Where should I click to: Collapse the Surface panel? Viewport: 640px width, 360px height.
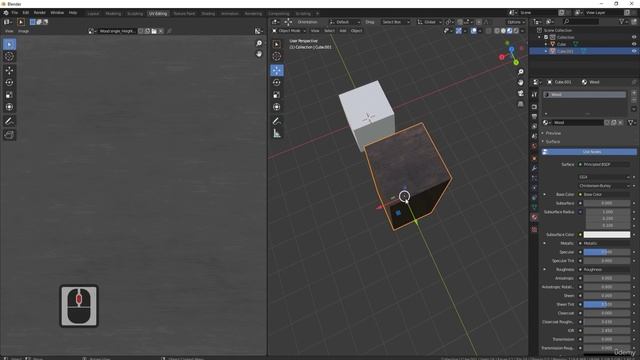553,142
